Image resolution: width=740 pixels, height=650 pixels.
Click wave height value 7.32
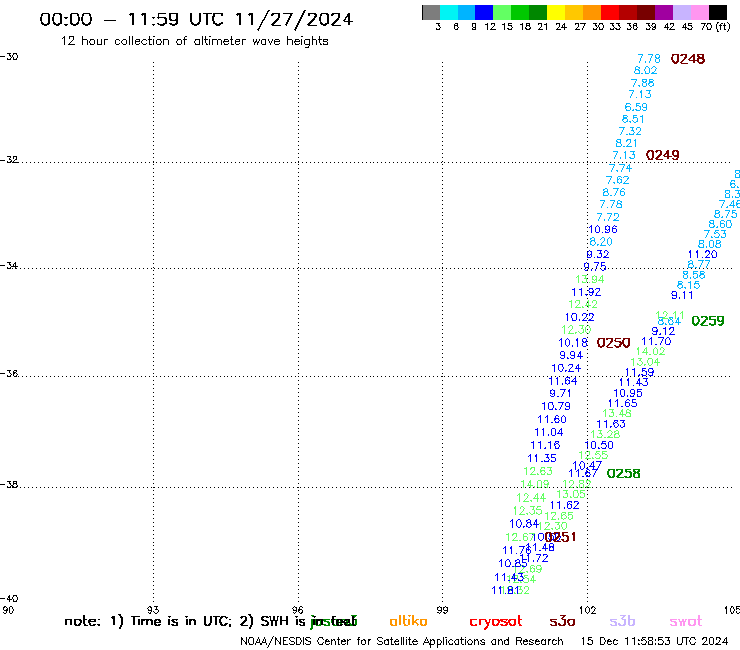[x=630, y=131]
